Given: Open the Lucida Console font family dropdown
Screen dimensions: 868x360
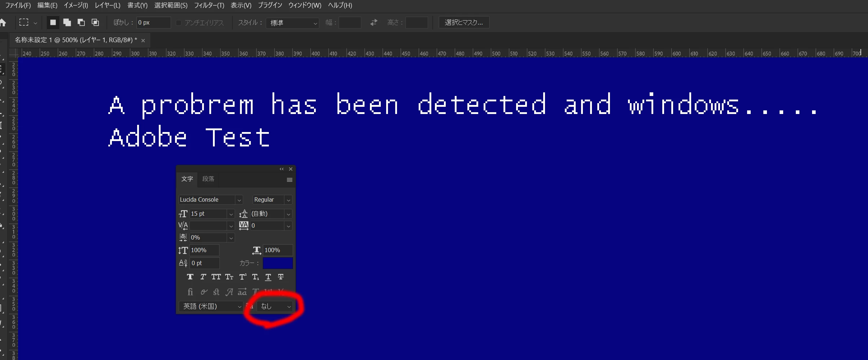Looking at the screenshot, I should click(x=239, y=200).
